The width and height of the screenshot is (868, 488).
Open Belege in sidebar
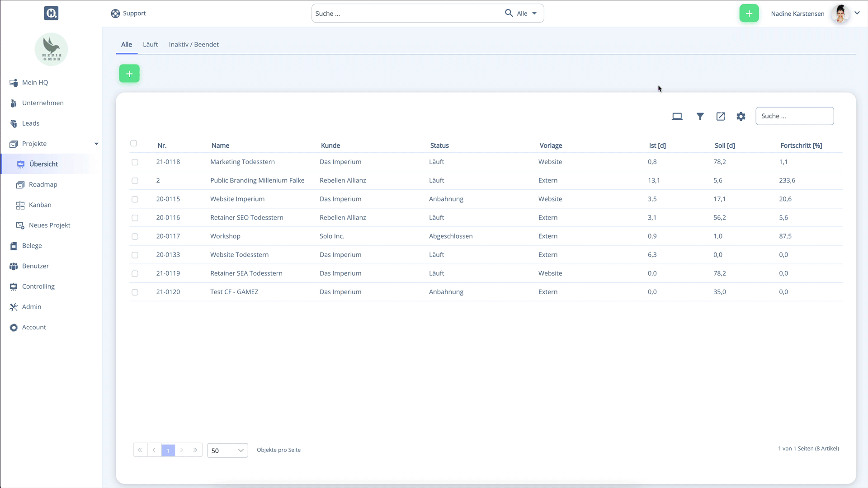coord(32,245)
